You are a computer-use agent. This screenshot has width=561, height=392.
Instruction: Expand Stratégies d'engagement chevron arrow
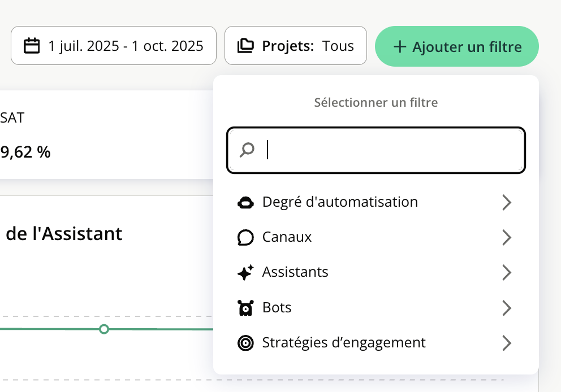(506, 343)
